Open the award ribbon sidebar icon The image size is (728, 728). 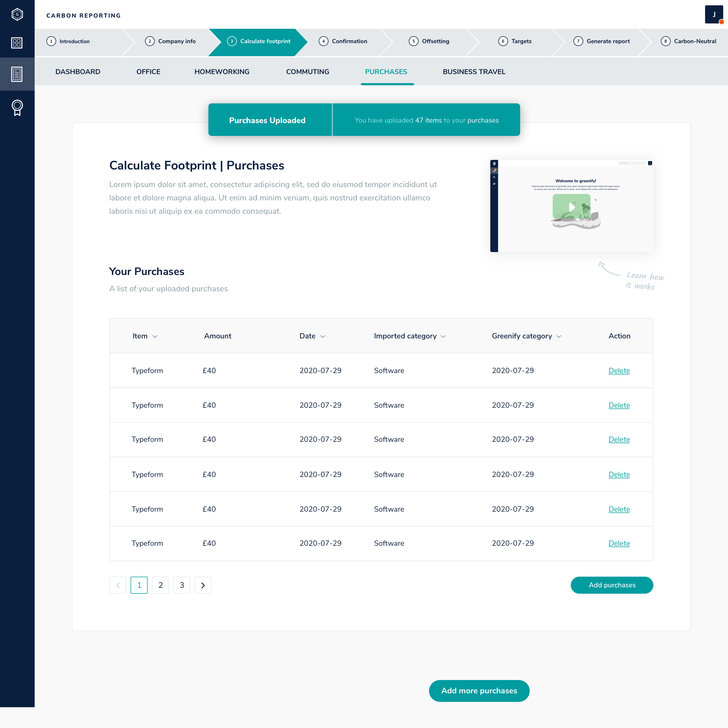coord(17,108)
